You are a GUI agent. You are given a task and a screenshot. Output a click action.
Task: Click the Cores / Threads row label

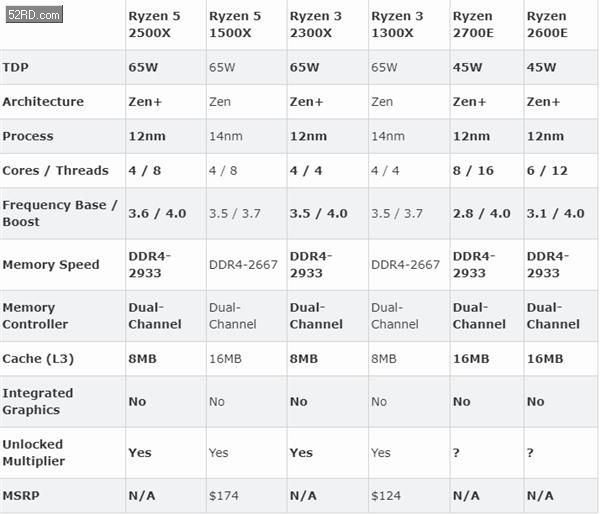[x=55, y=171]
